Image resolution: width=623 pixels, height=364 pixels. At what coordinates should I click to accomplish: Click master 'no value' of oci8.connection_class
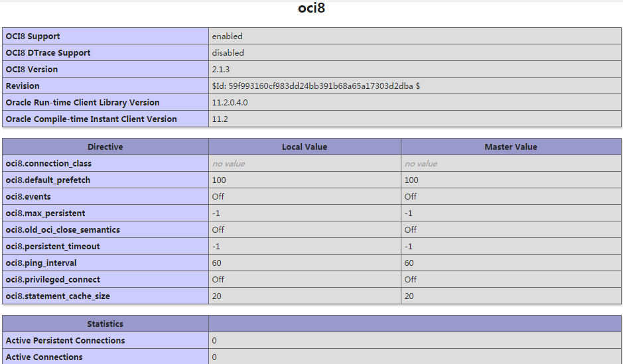(x=421, y=164)
